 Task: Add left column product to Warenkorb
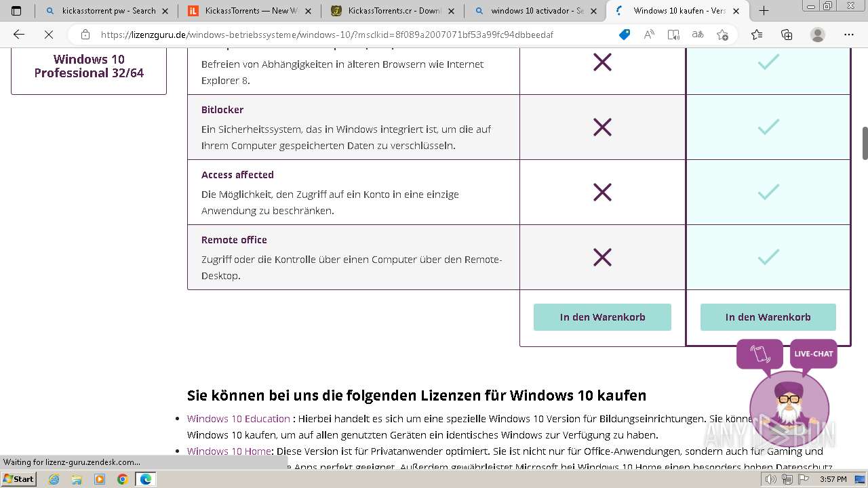[602, 317]
